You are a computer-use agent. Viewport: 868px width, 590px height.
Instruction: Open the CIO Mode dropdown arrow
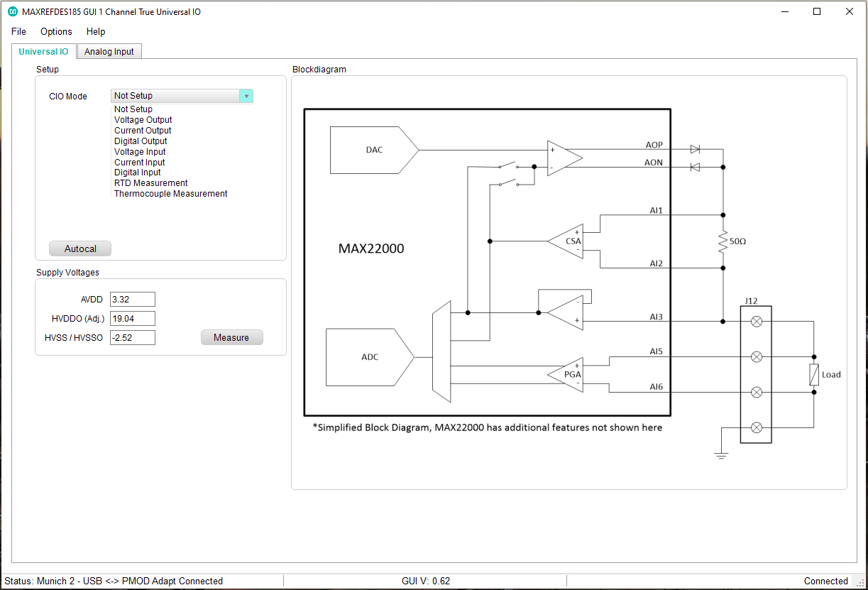(246, 96)
